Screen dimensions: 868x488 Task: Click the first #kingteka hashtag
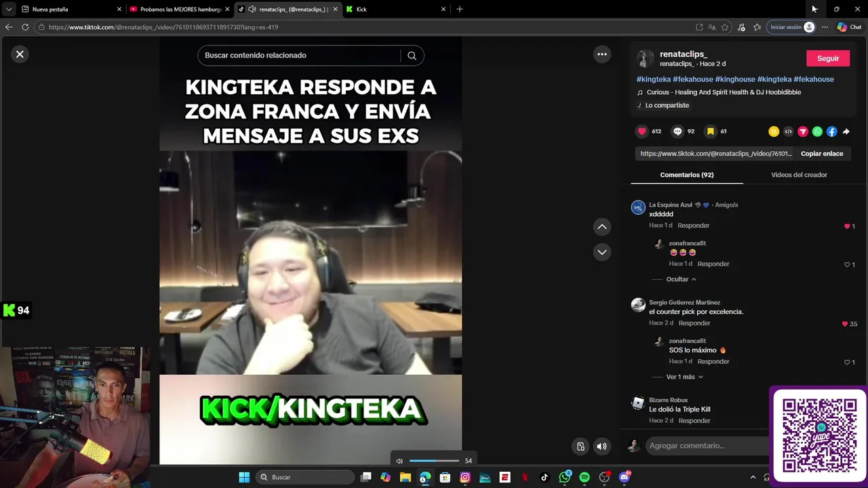coord(654,79)
